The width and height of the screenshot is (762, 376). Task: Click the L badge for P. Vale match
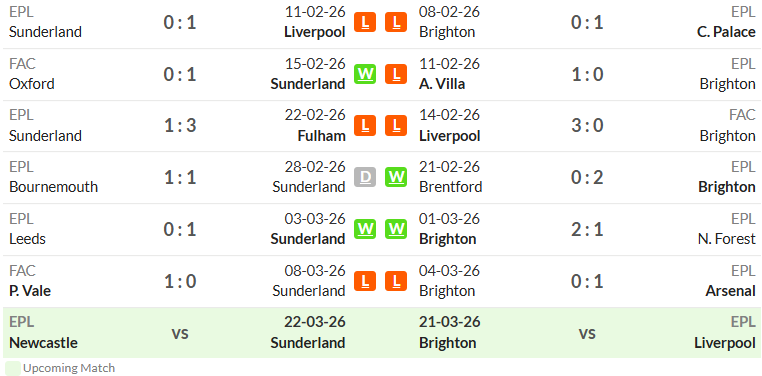(365, 281)
